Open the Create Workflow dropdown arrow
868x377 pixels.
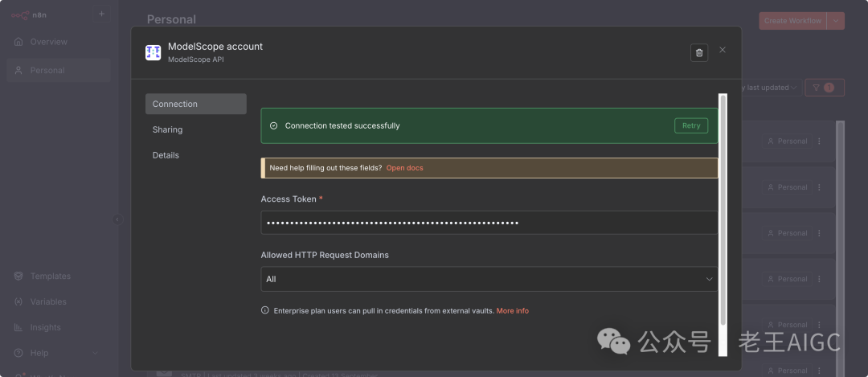tap(836, 21)
